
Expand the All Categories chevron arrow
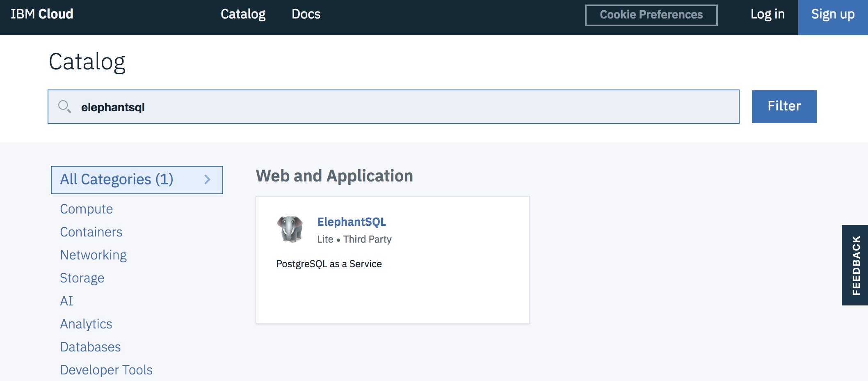(x=208, y=179)
